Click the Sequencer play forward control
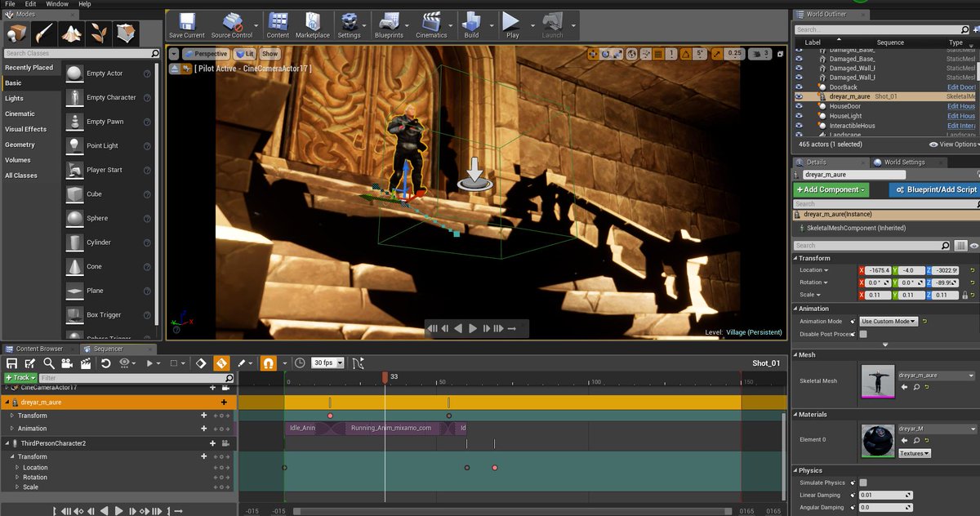This screenshot has width=980, height=516. tap(118, 510)
